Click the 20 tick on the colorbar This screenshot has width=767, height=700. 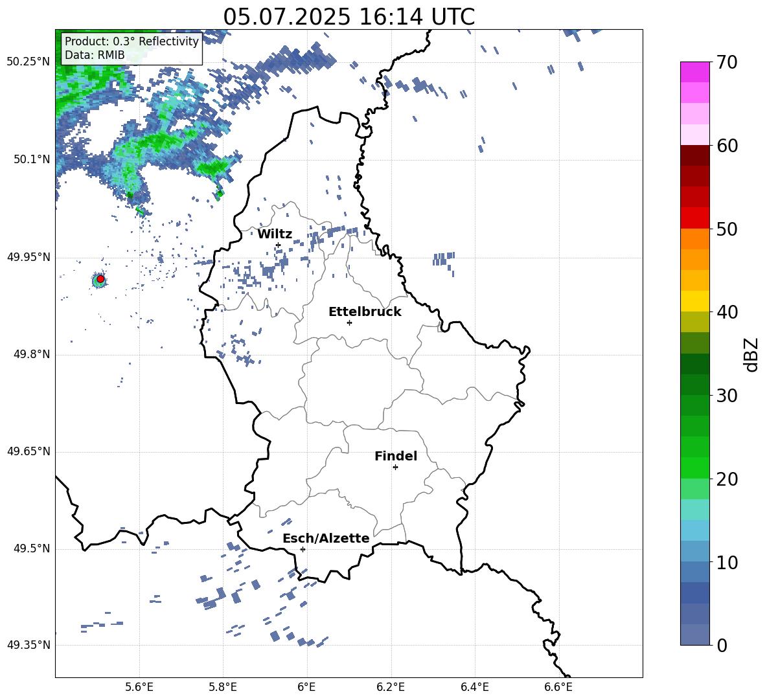(727, 479)
